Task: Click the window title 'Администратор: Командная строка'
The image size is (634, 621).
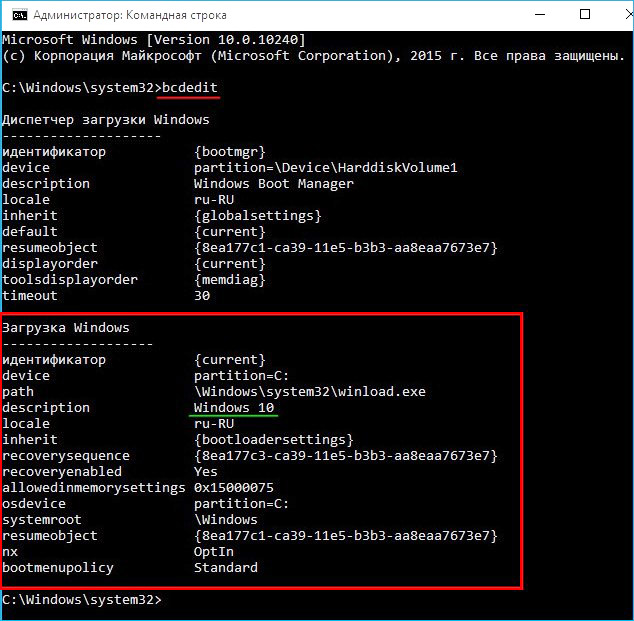Action: point(130,15)
